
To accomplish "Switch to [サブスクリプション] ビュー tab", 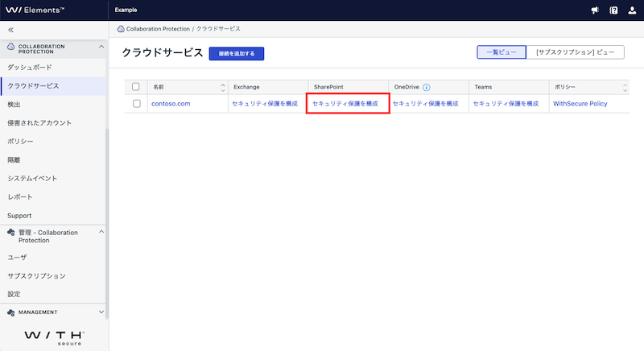I will tap(575, 52).
